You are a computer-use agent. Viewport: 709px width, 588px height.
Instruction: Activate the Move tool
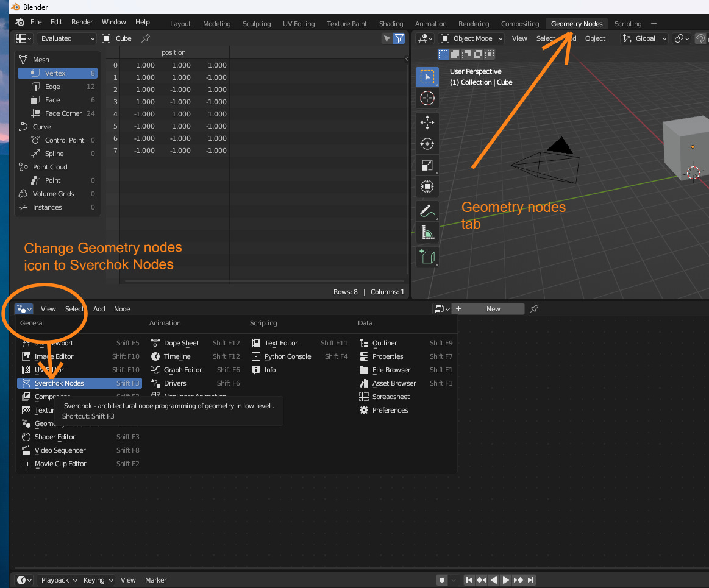coord(427,122)
